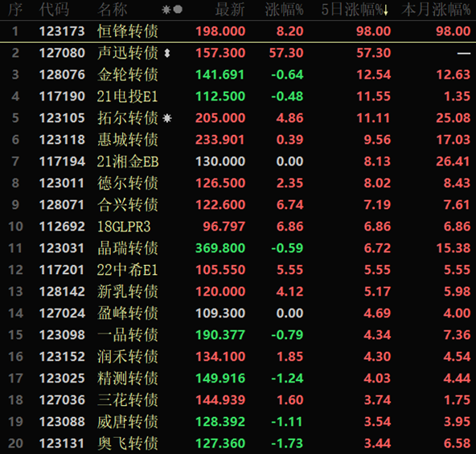Open bond code 117190 21电投E1

[238, 96]
